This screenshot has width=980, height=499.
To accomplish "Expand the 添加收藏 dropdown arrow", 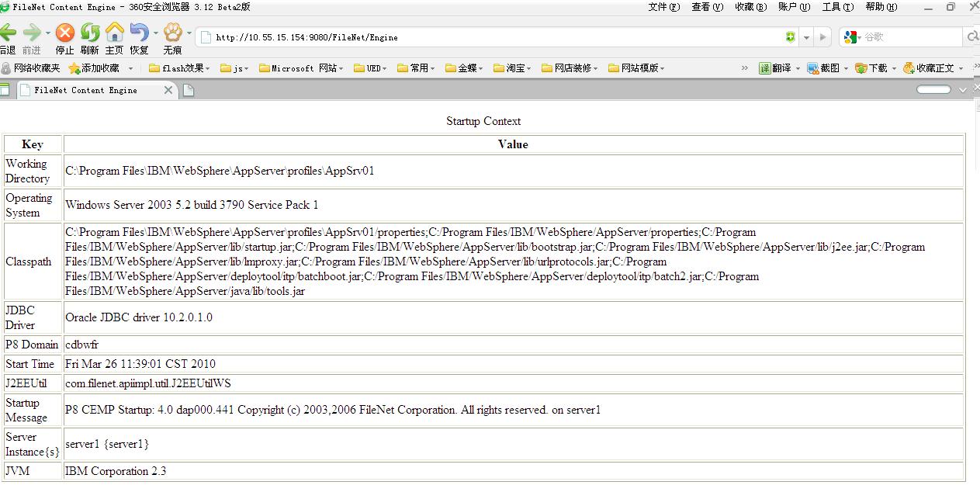I will (130, 68).
